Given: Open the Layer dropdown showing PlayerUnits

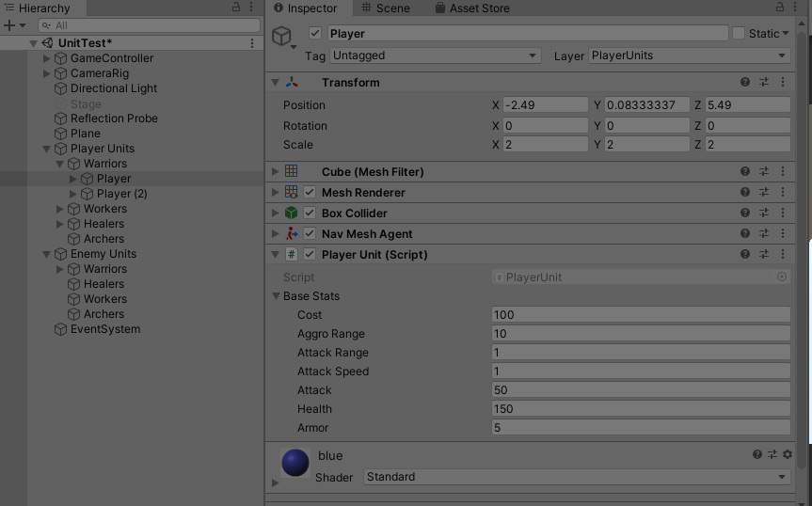Looking at the screenshot, I should pos(689,55).
